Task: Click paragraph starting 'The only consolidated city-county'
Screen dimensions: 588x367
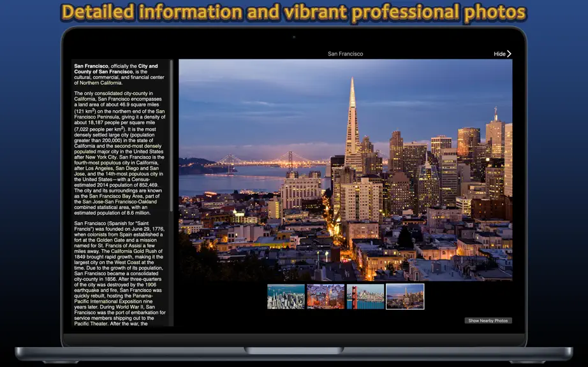Action: click(119, 153)
